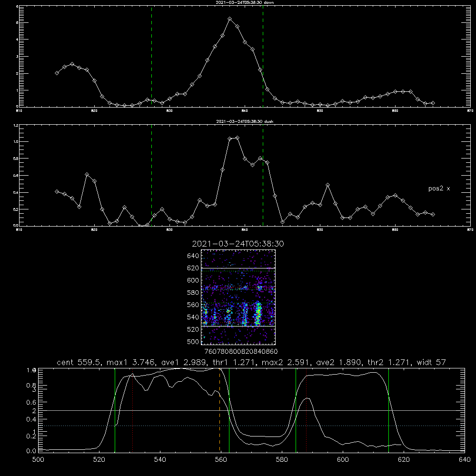Click the dusk plot diamond peak near 851

(327, 185)
